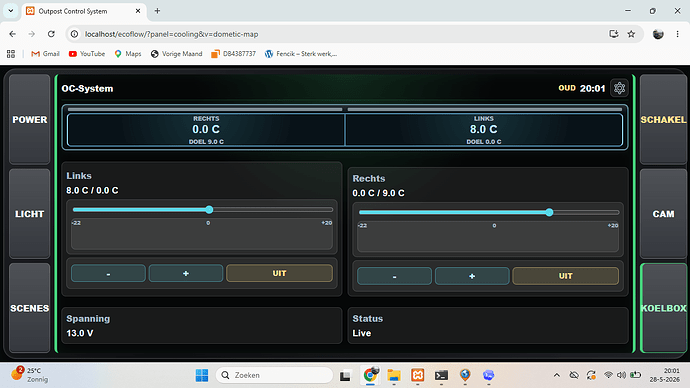Select the RECHTS 0.0 C summary tile

pos(206,130)
